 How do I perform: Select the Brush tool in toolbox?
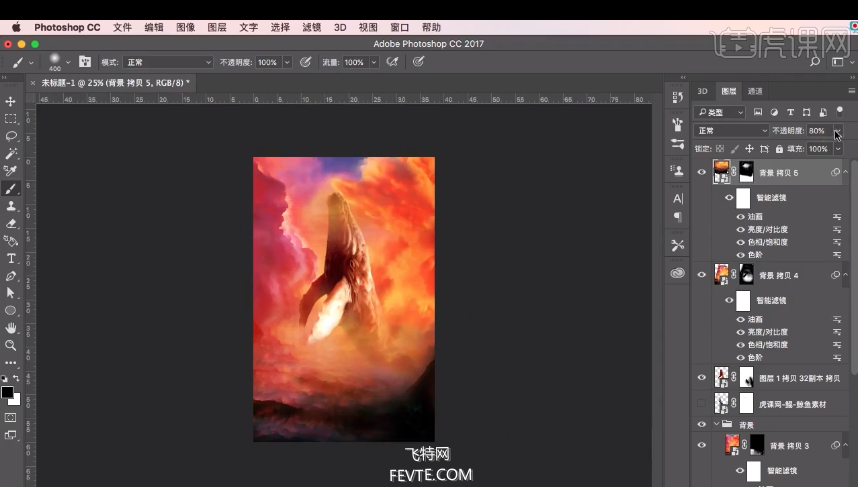click(x=10, y=189)
